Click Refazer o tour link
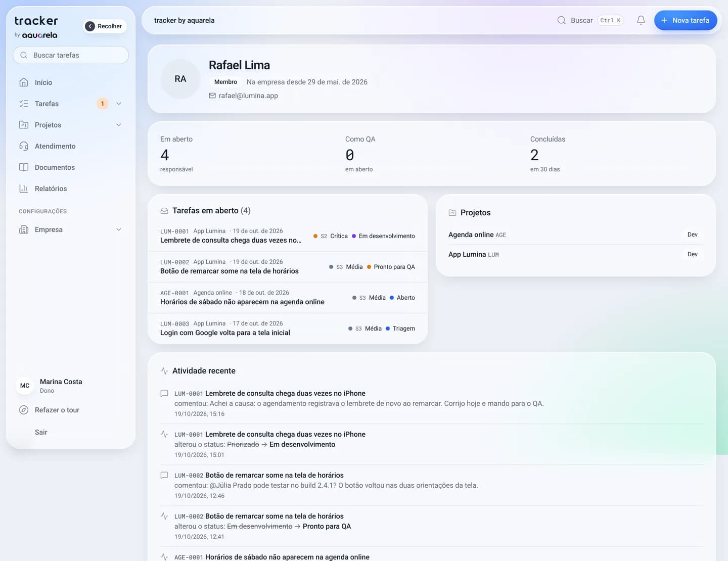The height and width of the screenshot is (561, 728). pos(57,410)
